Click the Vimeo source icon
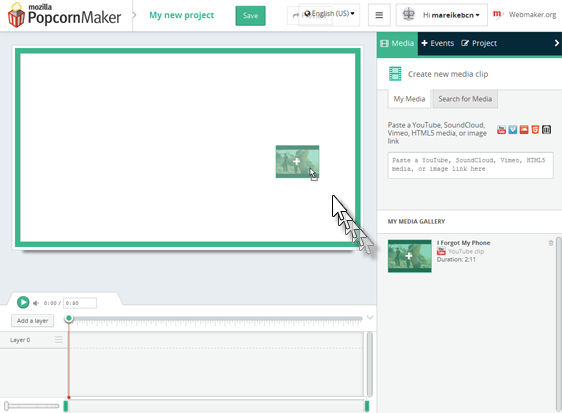The width and height of the screenshot is (562, 413). click(x=513, y=129)
